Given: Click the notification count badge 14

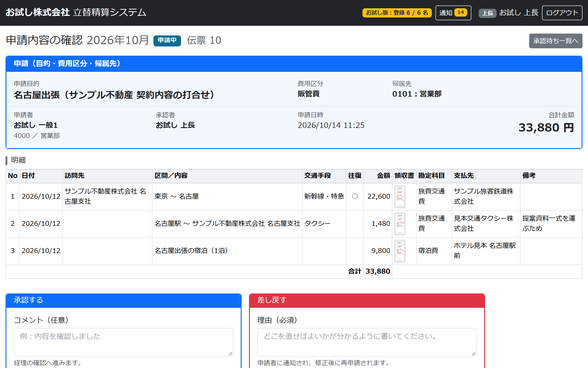Looking at the screenshot, I should click(x=461, y=12).
